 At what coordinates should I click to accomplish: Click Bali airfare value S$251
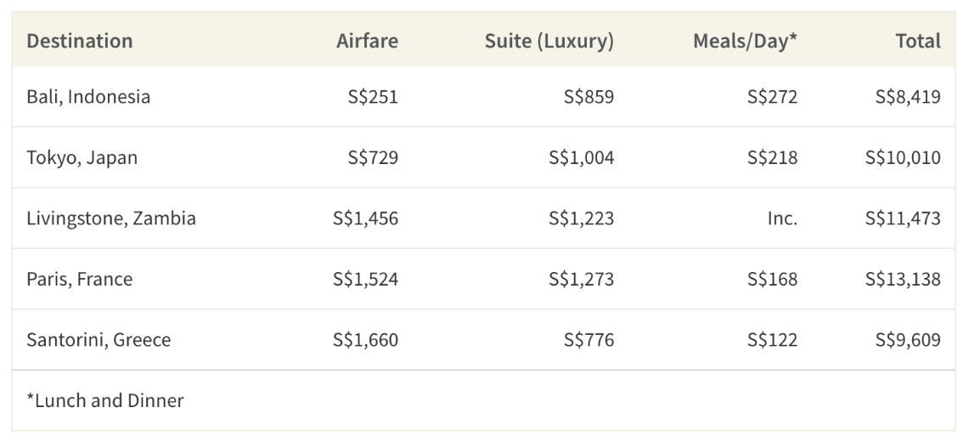coord(373,97)
